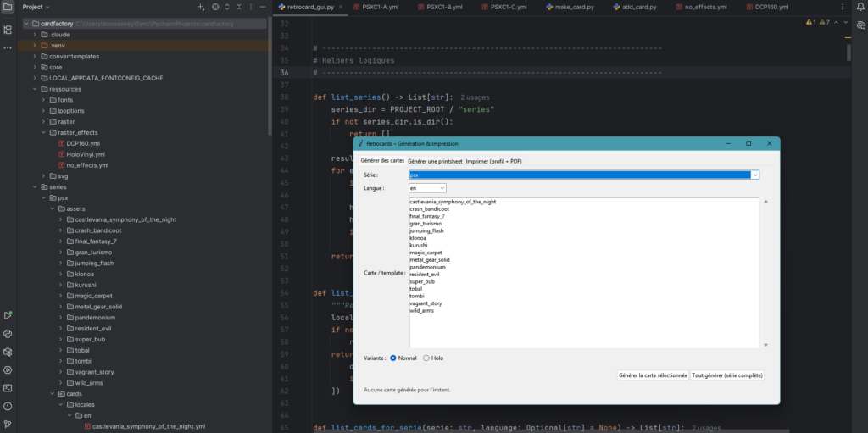Click the warnings count indicator showing 1
Viewport: 868px width, 433px height.
(811, 22)
